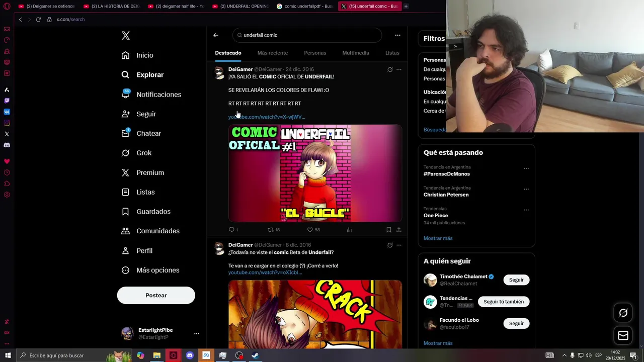Screen dimensions: 644x362
Task: Open history clock icon in sidebar
Action: (x=7, y=172)
